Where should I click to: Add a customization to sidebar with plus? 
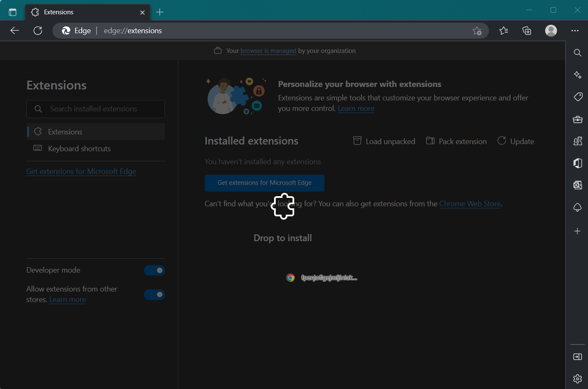578,231
